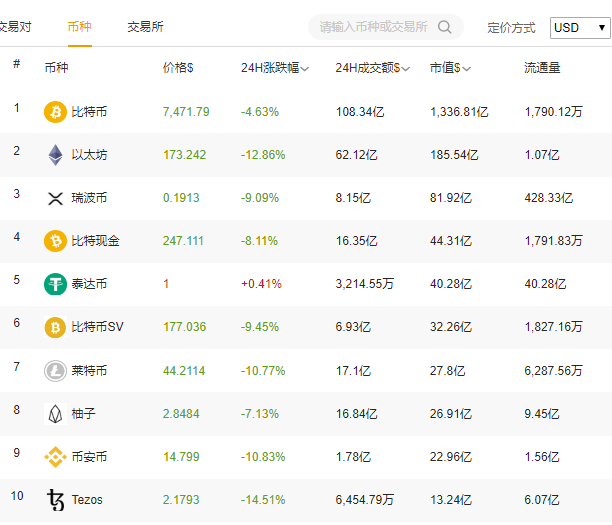Click the 定价方式 label
The height and width of the screenshot is (525, 612).
pos(511,28)
